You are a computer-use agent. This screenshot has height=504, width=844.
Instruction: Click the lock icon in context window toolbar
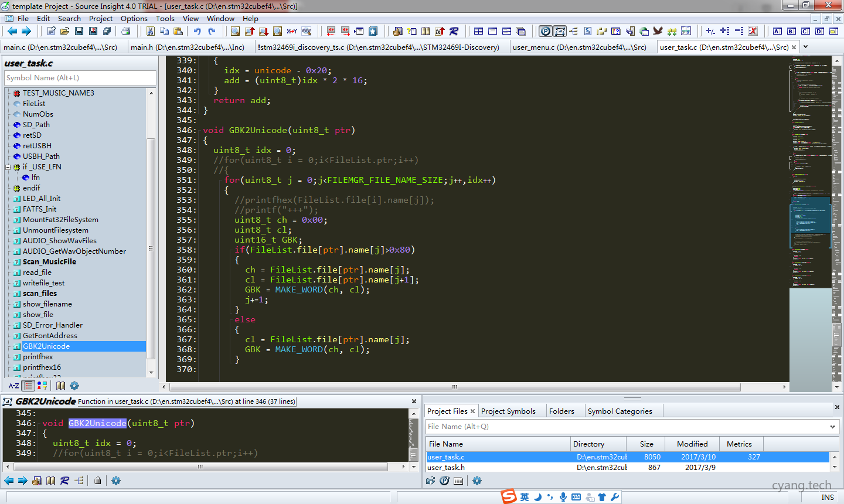[98, 481]
